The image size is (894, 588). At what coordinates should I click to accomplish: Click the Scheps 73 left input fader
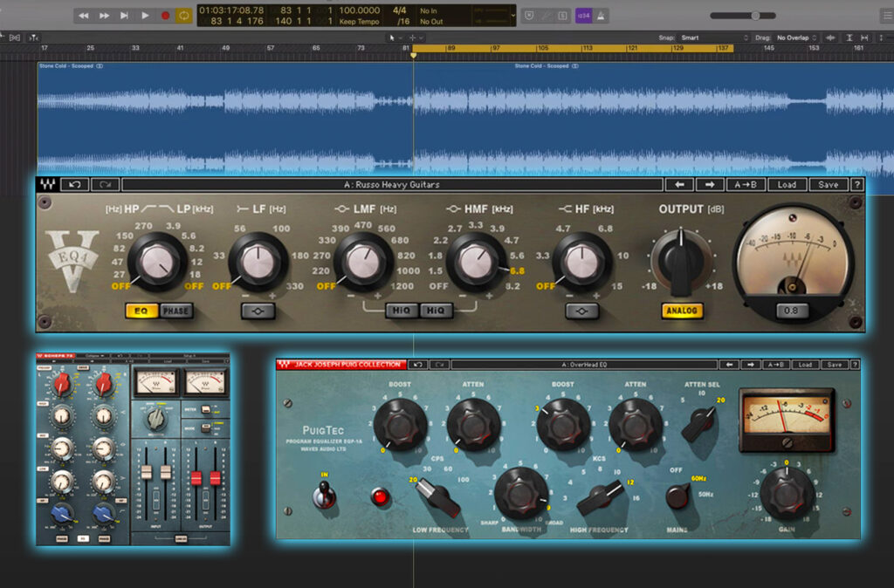(x=147, y=472)
